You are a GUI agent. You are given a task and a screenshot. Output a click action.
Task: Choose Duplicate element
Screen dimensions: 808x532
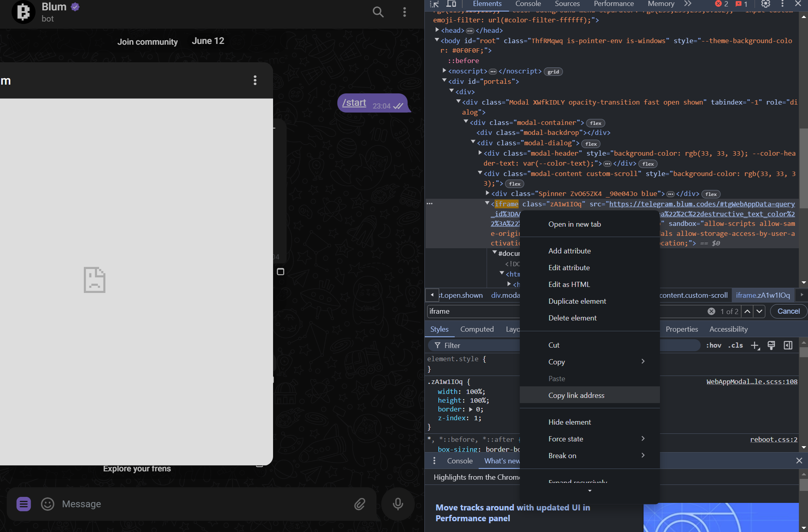tap(590, 301)
